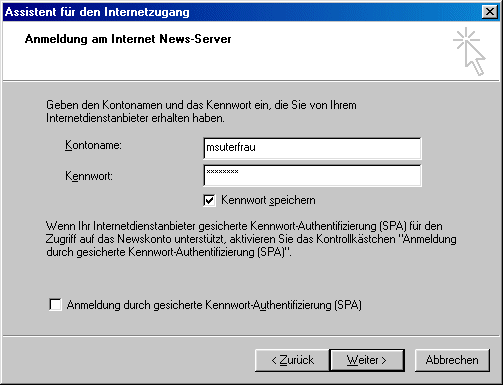Screen dimensions: 503x385
Task: Click the 'Anmeldung am Internet News-Server' heading
Action: [x=128, y=39]
